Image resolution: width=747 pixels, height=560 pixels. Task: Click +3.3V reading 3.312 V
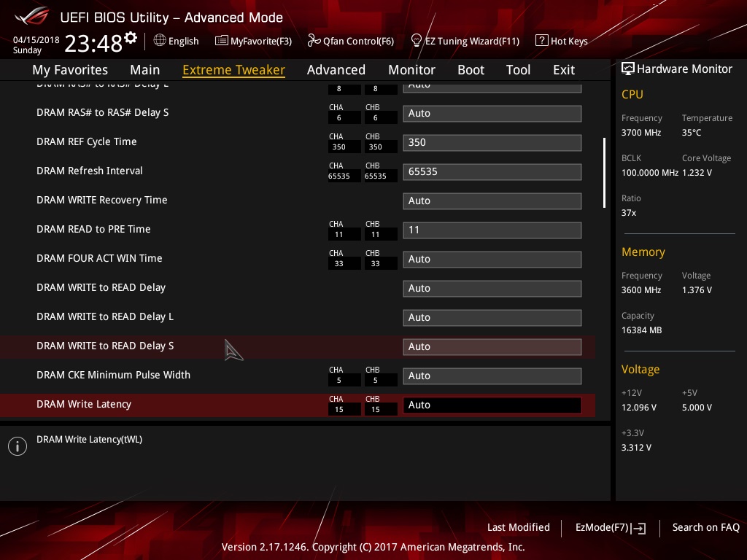[x=636, y=447]
